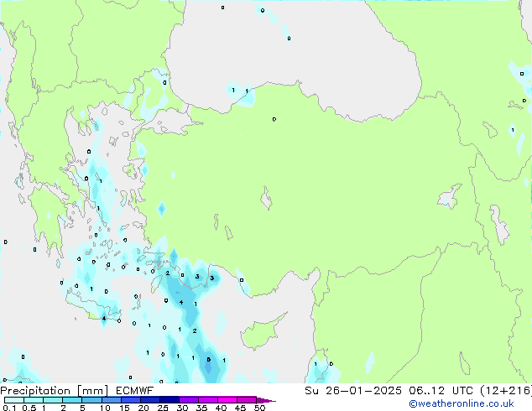Click the '0.5' legend scale label
This screenshot has width=532, height=411.
pyautogui.click(x=29, y=408)
